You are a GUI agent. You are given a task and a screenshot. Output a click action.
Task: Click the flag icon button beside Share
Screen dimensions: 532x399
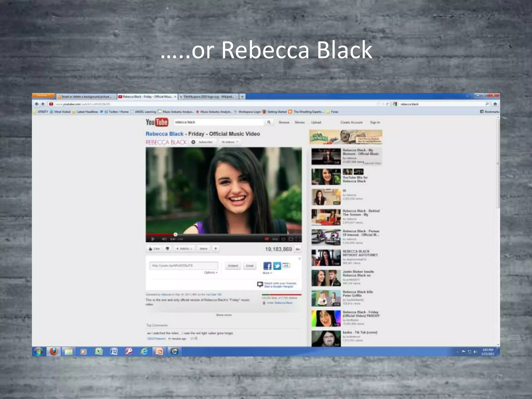click(215, 249)
